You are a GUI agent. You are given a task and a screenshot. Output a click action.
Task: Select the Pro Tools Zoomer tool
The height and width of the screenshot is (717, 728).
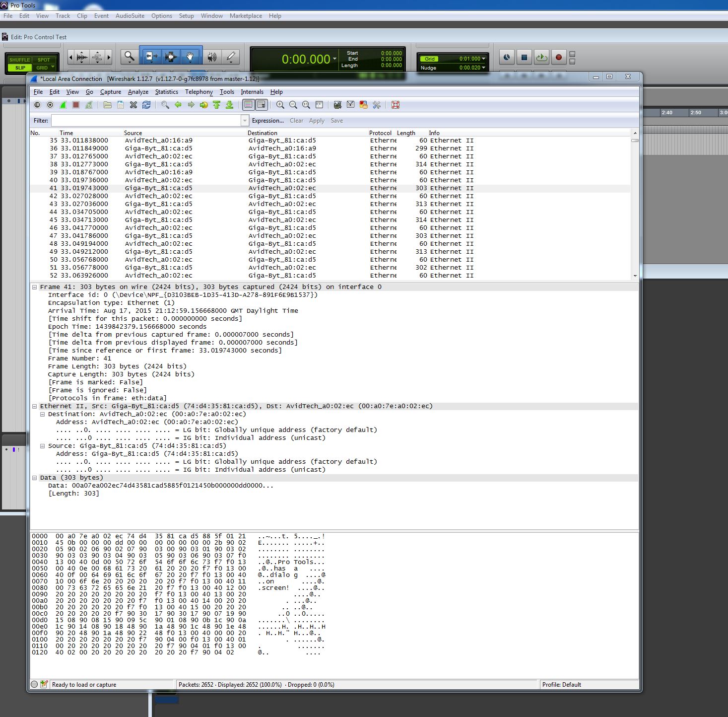(130, 57)
